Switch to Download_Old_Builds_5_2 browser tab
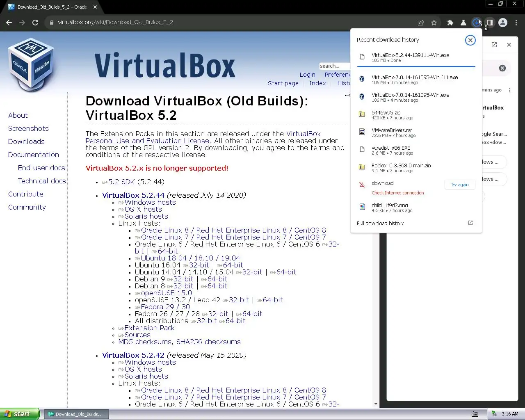Viewport: 525px width, 420px height. point(52,7)
